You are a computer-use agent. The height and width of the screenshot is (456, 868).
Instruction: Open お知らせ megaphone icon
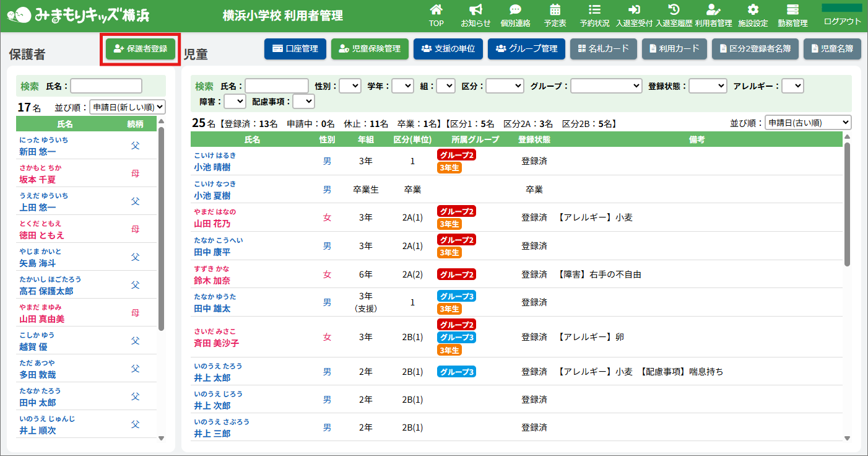[475, 10]
